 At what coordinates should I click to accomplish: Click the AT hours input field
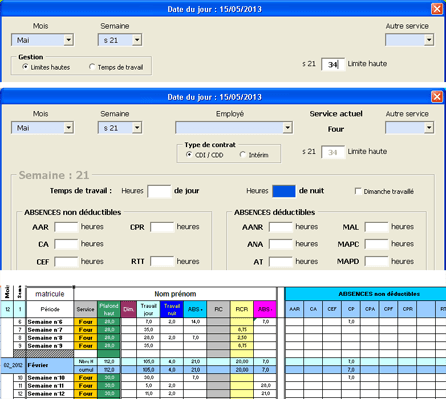[x=281, y=262]
